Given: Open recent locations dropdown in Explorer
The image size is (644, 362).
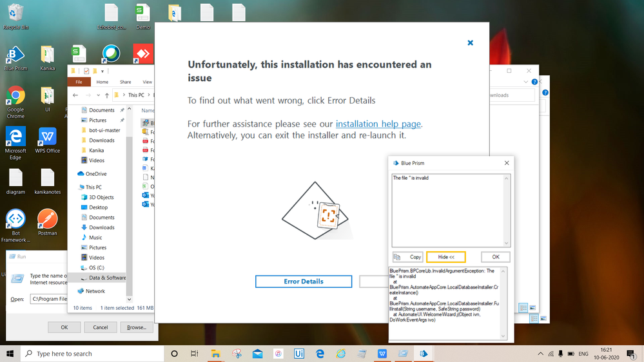Looking at the screenshot, I should click(x=98, y=95).
